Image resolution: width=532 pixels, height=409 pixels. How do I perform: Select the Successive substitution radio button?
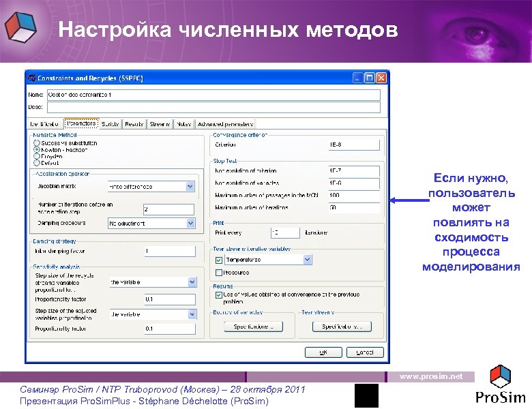coord(37,143)
